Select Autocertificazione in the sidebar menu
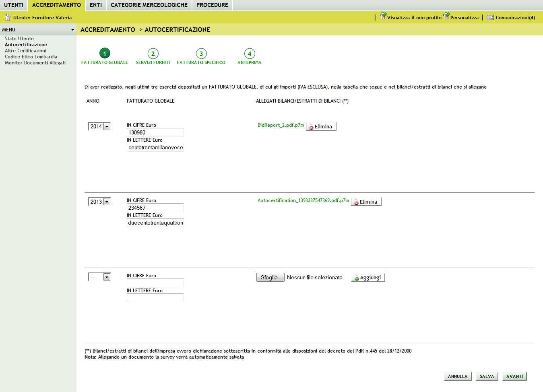Screen dimensions: 543x392 (x=26, y=45)
